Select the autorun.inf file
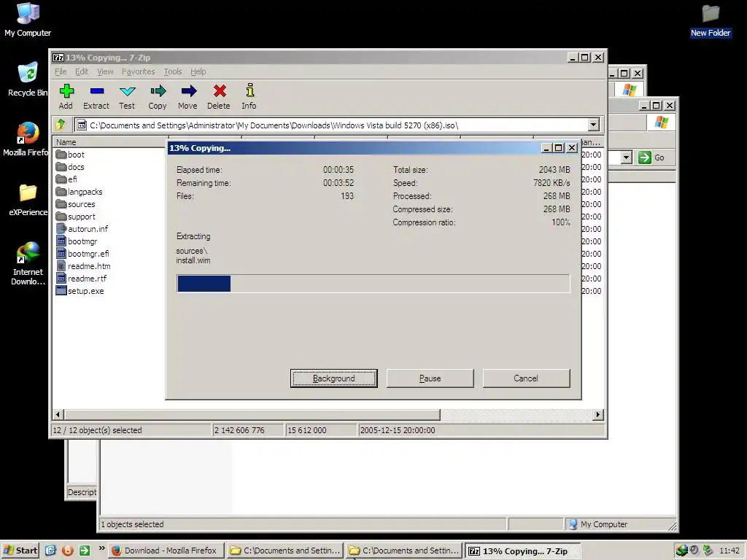 [82, 228]
